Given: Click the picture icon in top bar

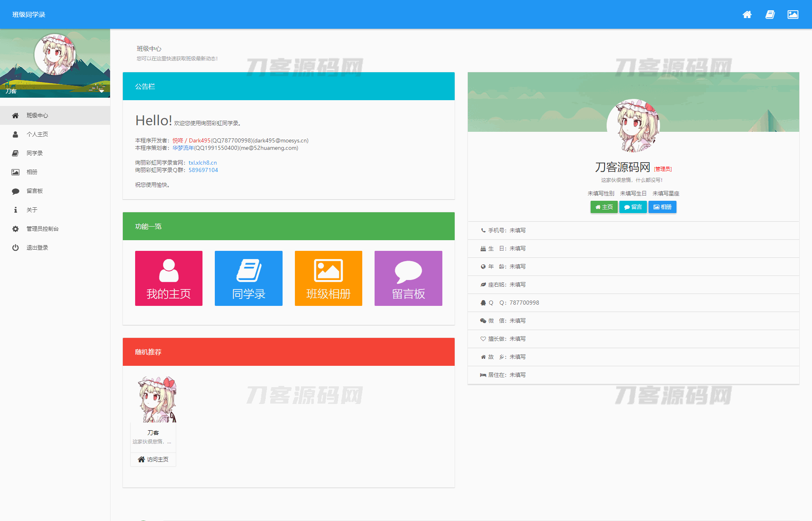Looking at the screenshot, I should (x=793, y=15).
